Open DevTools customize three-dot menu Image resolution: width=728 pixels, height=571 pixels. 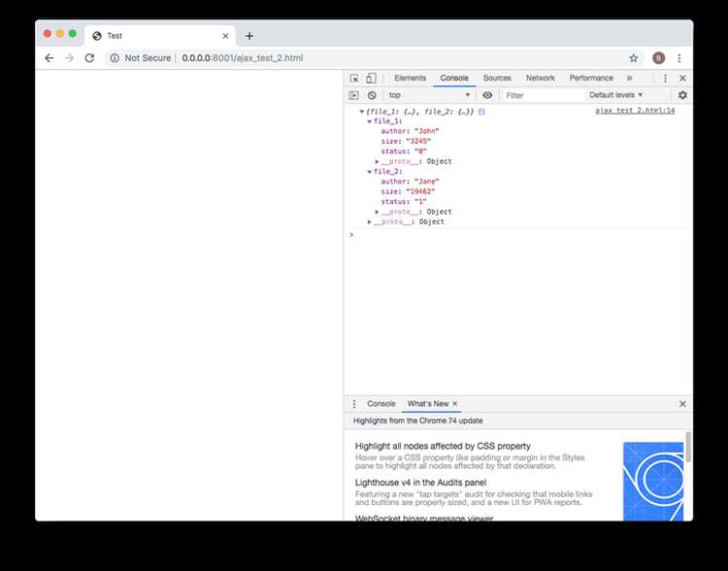665,78
